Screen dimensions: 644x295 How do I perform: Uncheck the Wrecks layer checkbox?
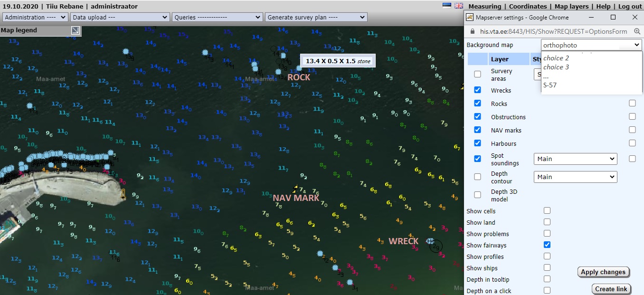tap(477, 90)
